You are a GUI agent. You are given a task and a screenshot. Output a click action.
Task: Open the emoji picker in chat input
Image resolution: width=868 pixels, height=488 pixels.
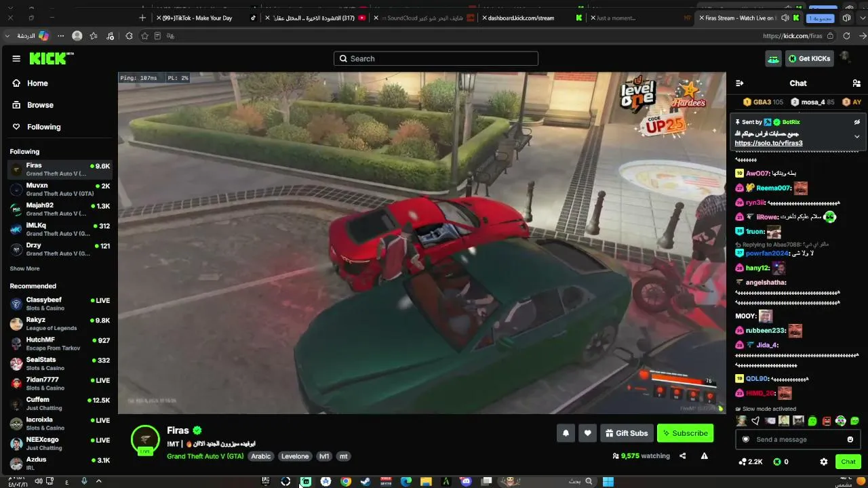(850, 440)
